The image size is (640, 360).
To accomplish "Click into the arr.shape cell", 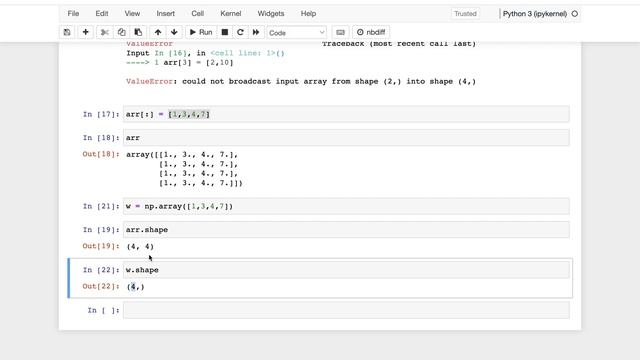I will (346, 229).
